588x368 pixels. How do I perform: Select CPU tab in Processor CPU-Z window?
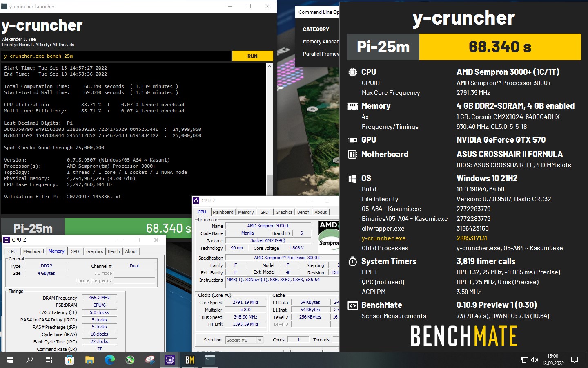click(202, 212)
